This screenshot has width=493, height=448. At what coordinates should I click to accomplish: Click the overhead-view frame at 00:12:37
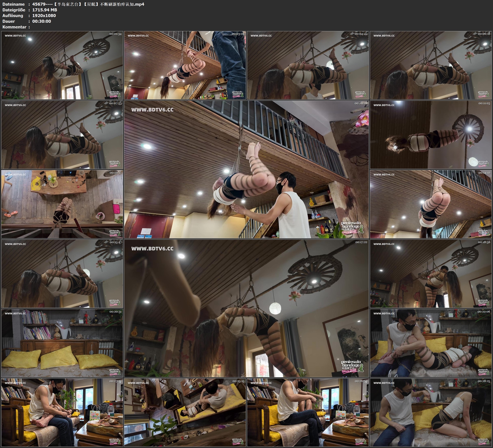[x=62, y=204]
